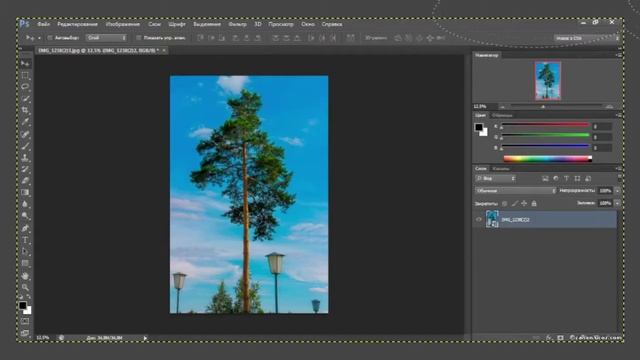
Task: Toggle Quick Mask mode in toolbox
Action: 25,322
